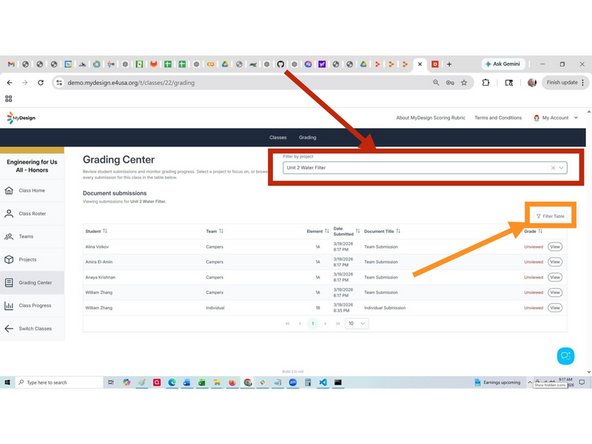Open About MyDesign Scoring Rubric link
592x444 pixels.
click(430, 118)
